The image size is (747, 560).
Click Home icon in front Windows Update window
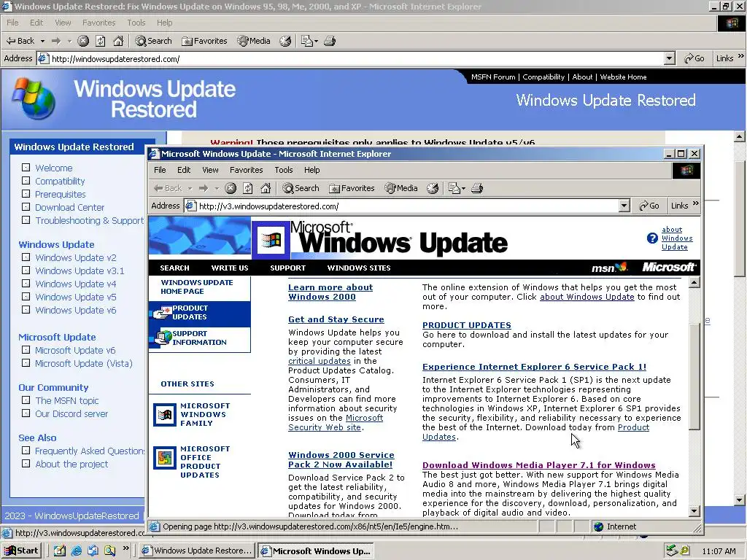[266, 188]
